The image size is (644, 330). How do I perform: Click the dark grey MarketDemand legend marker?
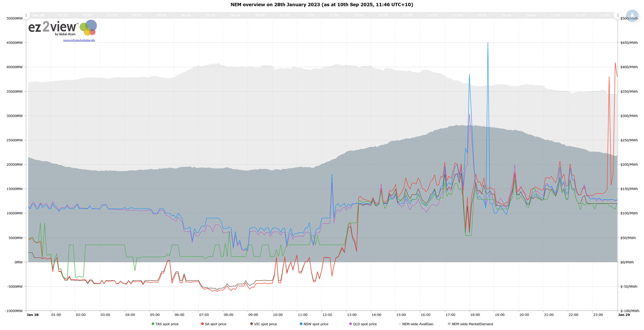[449, 324]
